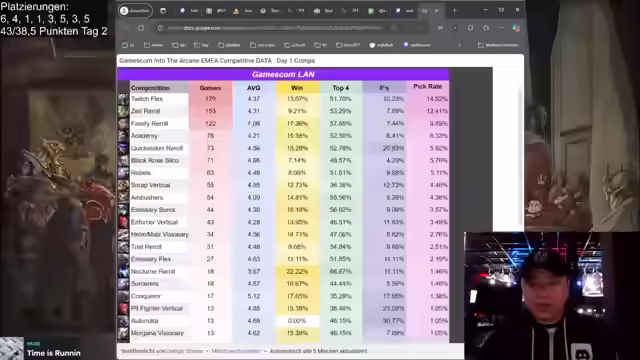Select the Win column header
Screen dimensions: 640x360
(297, 88)
